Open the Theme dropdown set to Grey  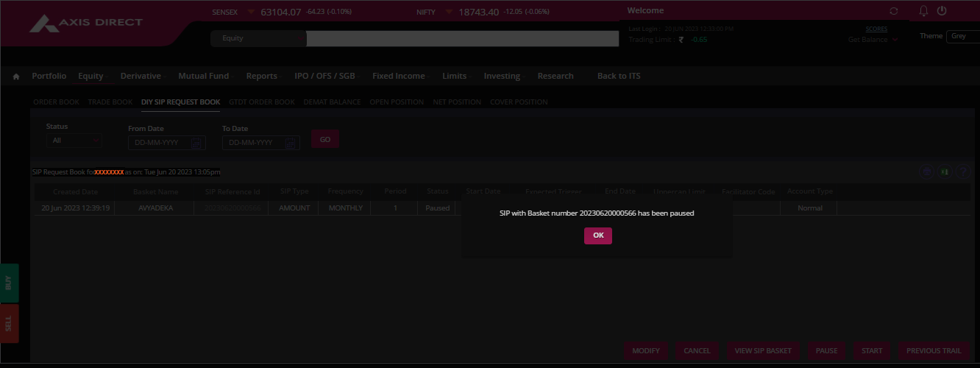(962, 36)
